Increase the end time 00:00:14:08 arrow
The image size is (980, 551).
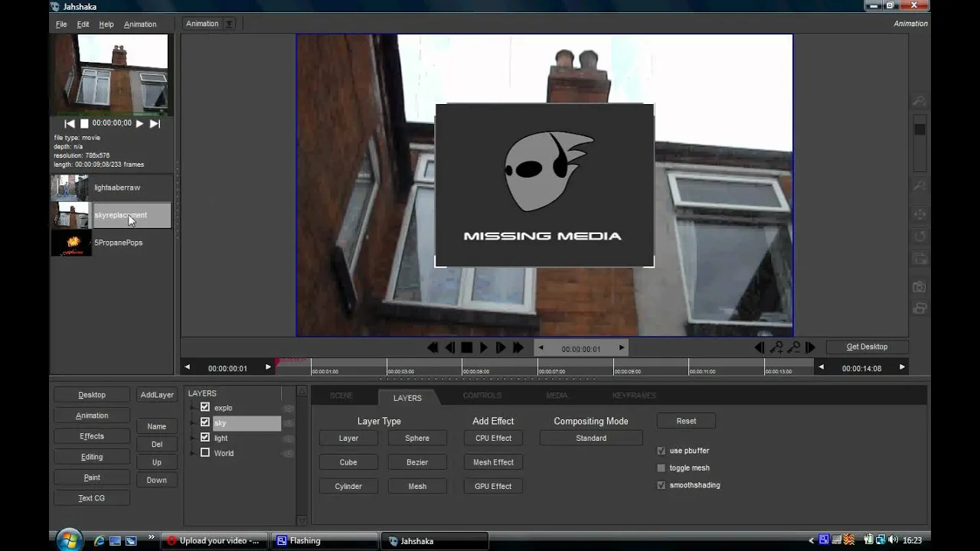902,367
